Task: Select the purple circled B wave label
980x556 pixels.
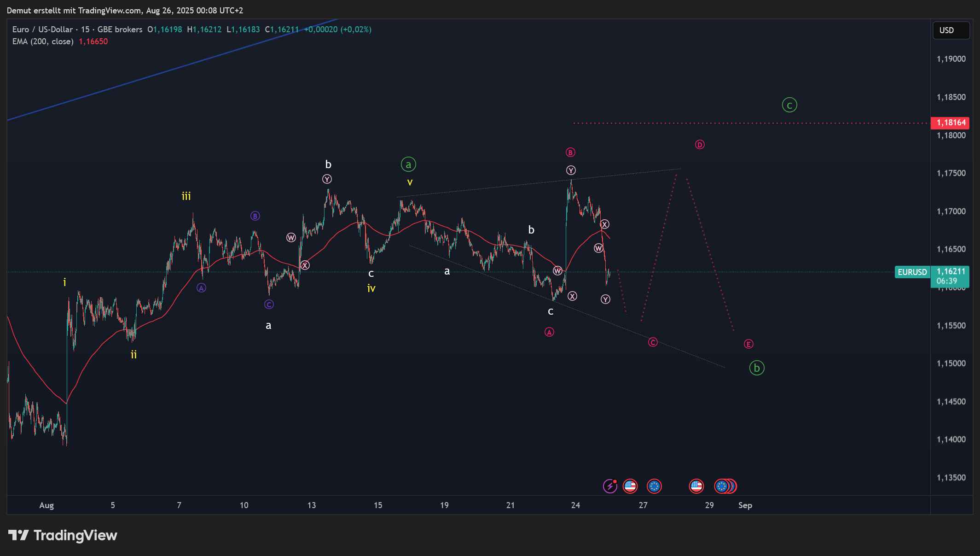Action: pos(255,216)
